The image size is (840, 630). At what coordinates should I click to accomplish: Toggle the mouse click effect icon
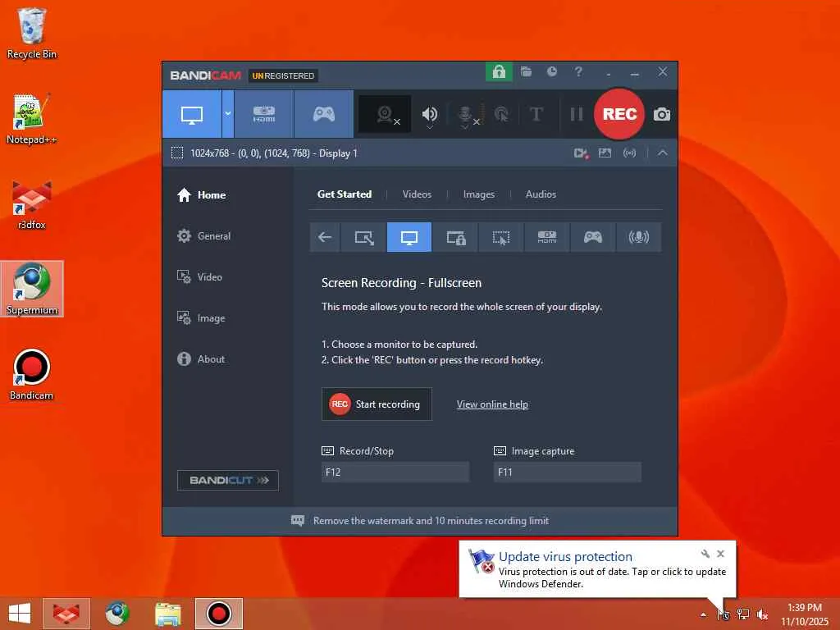pos(501,114)
